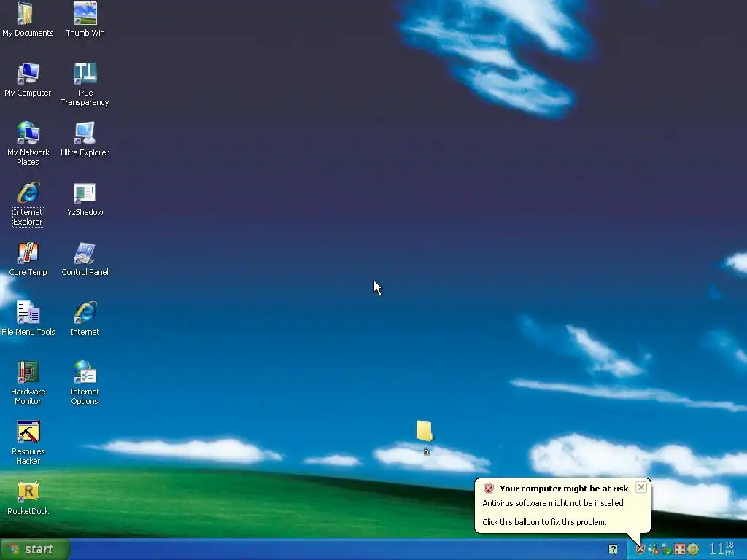Click the Safely Remove Hardware tray icon
Viewport: 747px width, 560px height.
(x=667, y=550)
